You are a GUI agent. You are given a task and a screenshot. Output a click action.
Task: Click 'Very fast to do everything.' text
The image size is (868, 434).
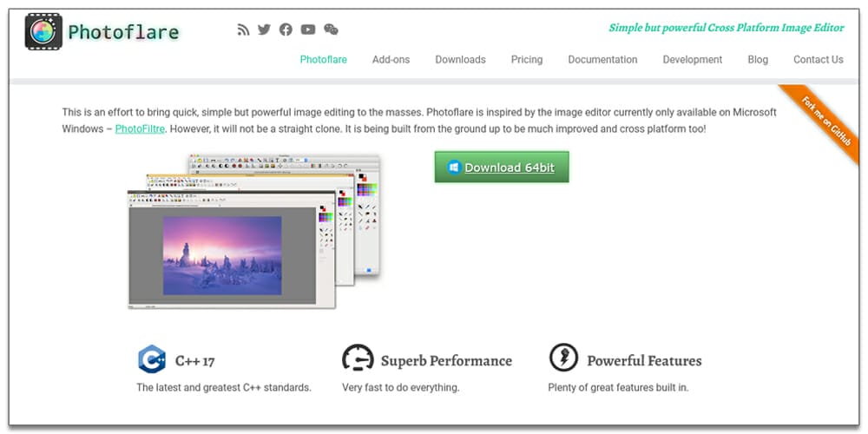coord(401,387)
